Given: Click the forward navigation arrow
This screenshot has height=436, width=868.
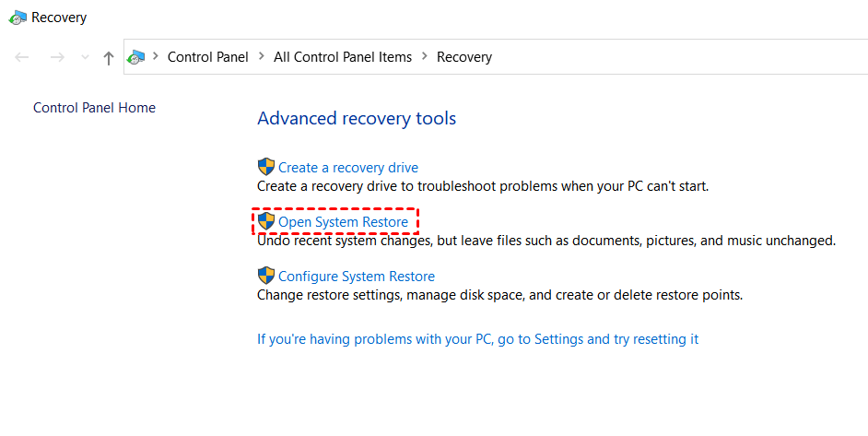Looking at the screenshot, I should tap(57, 57).
